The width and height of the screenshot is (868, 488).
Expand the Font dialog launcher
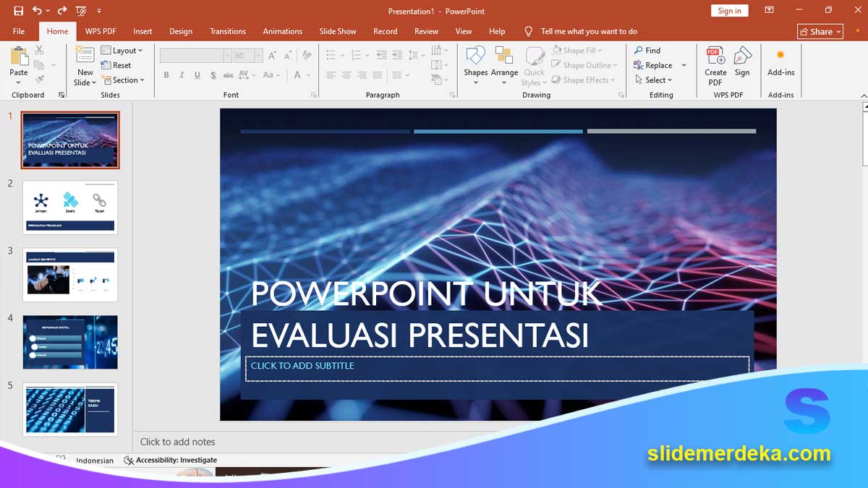314,95
